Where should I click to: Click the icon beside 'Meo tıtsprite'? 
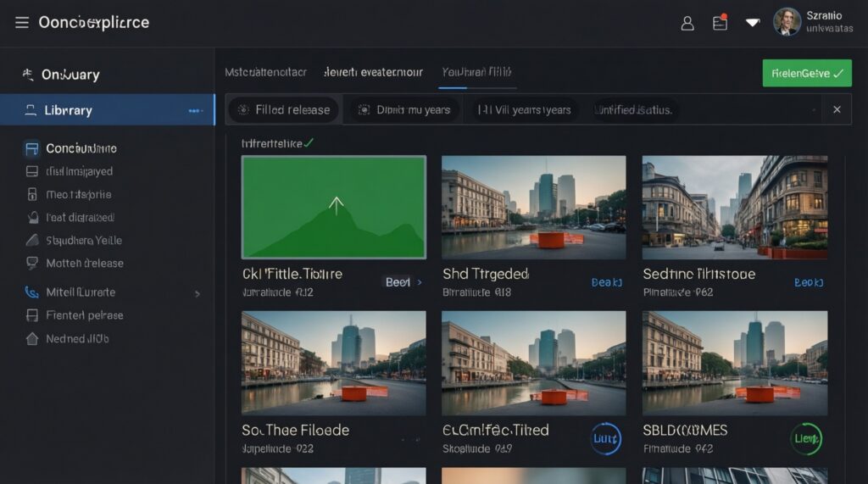click(x=32, y=194)
